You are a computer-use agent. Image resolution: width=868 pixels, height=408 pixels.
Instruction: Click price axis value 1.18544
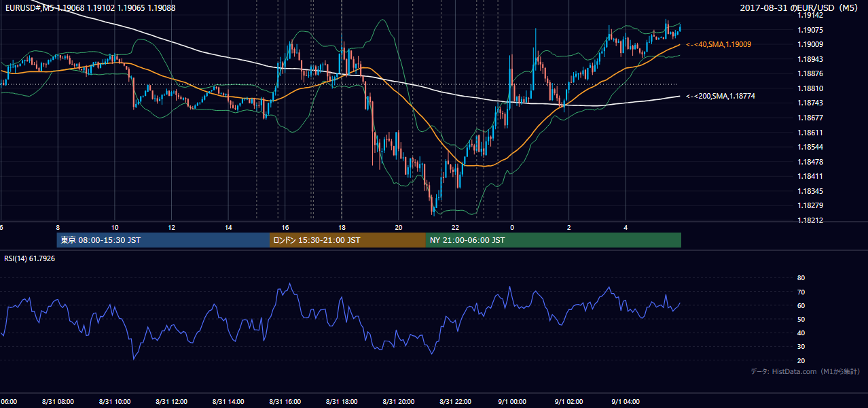pyautogui.click(x=812, y=147)
